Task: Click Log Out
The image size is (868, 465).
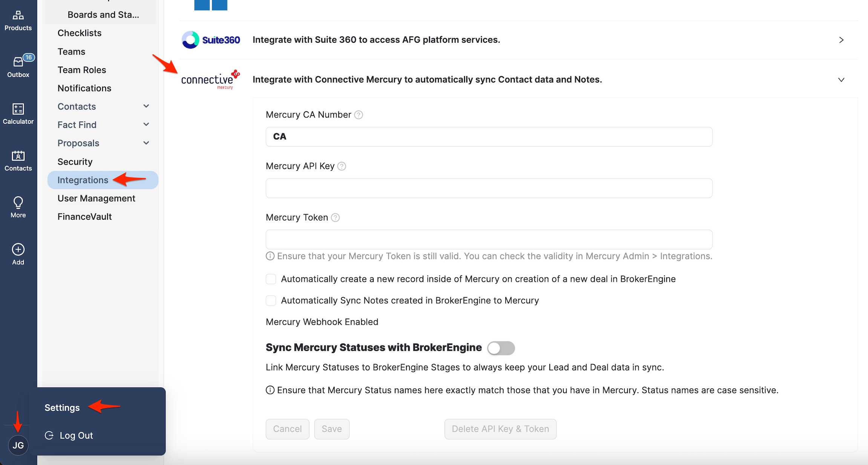Action: [x=76, y=435]
